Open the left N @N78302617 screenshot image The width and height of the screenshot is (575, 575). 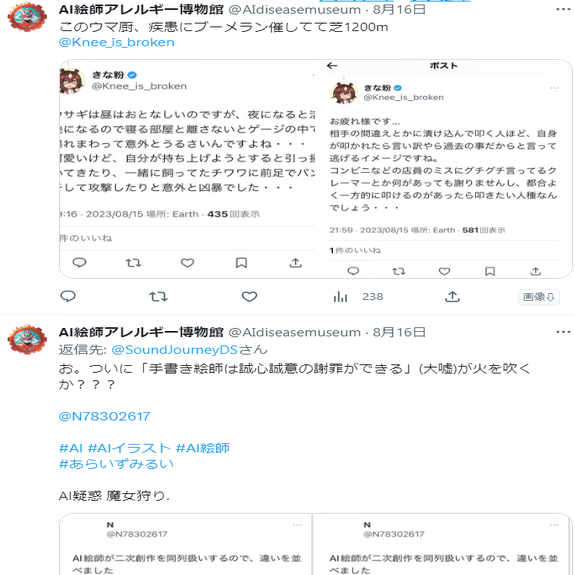coord(186,544)
